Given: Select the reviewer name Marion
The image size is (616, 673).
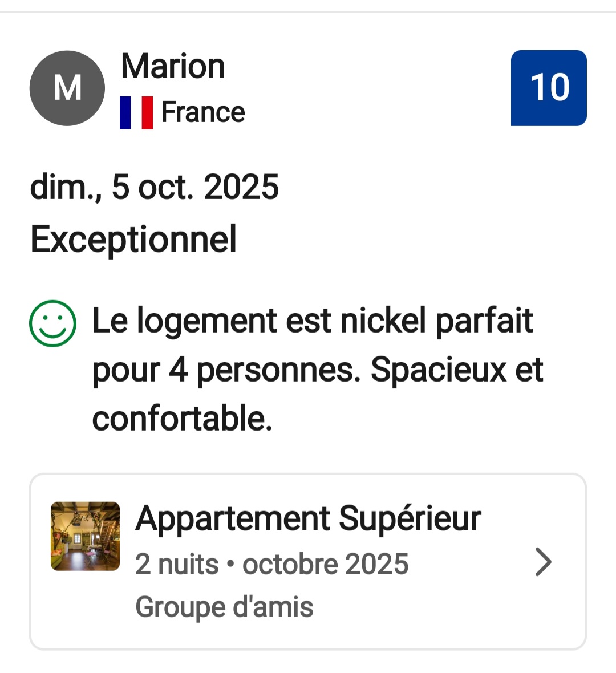Looking at the screenshot, I should coord(173,66).
